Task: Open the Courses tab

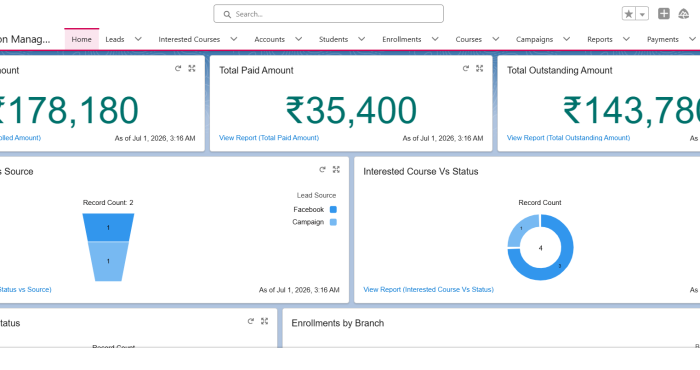Action: tap(469, 39)
